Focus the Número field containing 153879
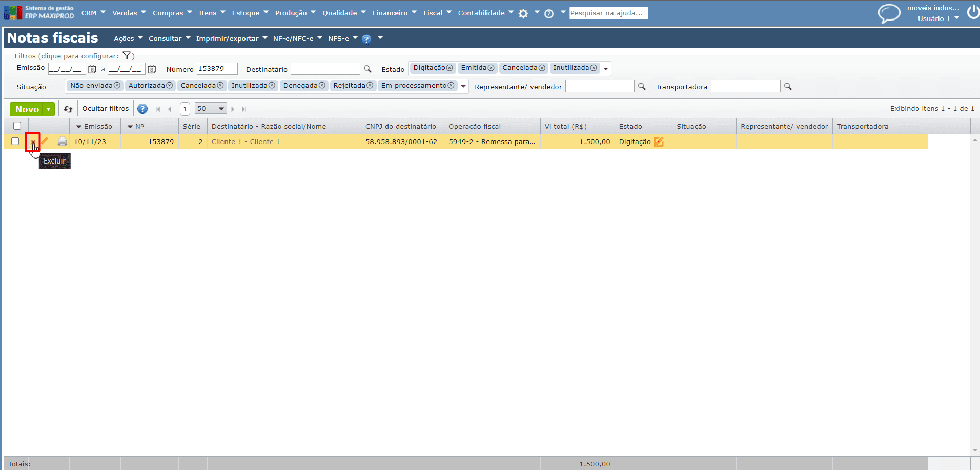Image resolution: width=980 pixels, height=470 pixels. click(x=217, y=69)
